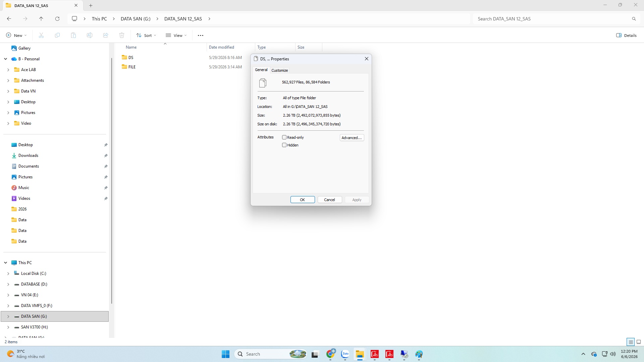
Task: Open Chrome from the taskbar
Action: pos(331,354)
